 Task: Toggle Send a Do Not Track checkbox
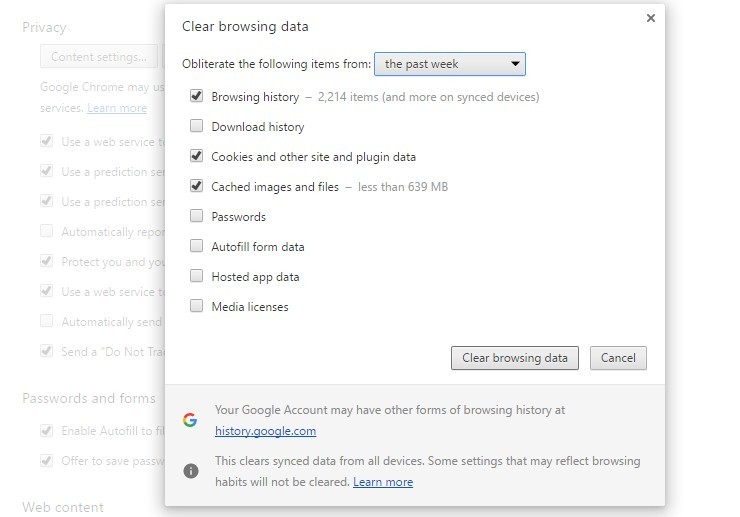pyautogui.click(x=46, y=351)
